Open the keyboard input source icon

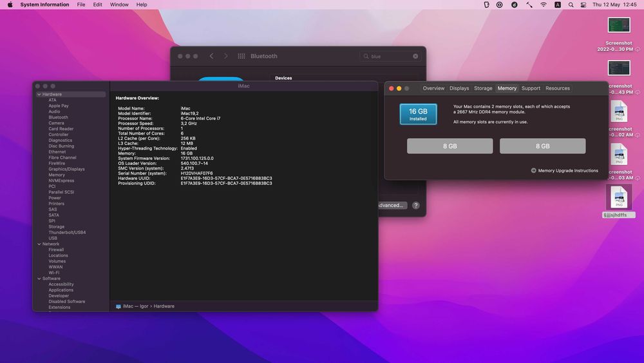pos(557,5)
